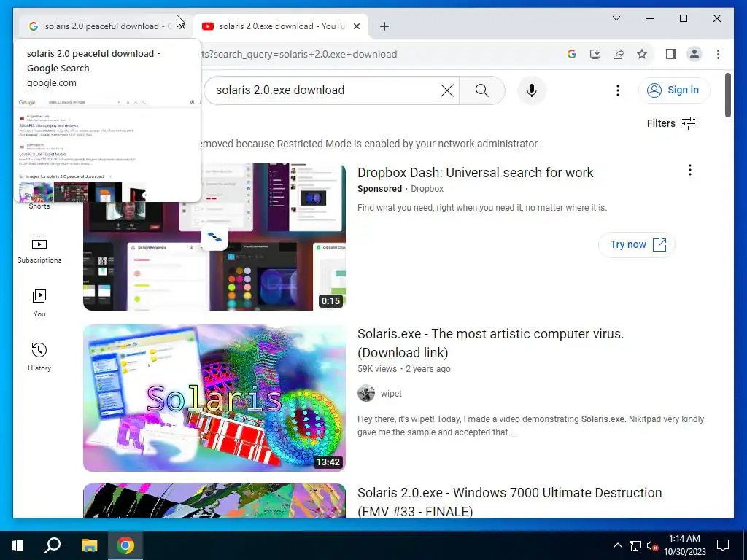
Task: Open the wipet channel avatar
Action: (x=366, y=393)
